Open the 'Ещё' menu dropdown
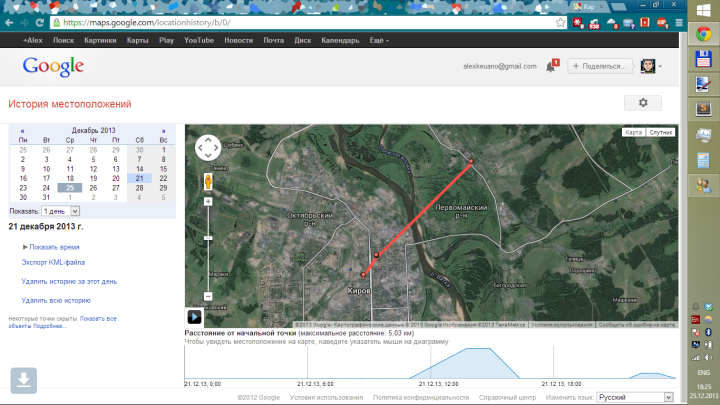The image size is (720, 405). pyautogui.click(x=379, y=40)
